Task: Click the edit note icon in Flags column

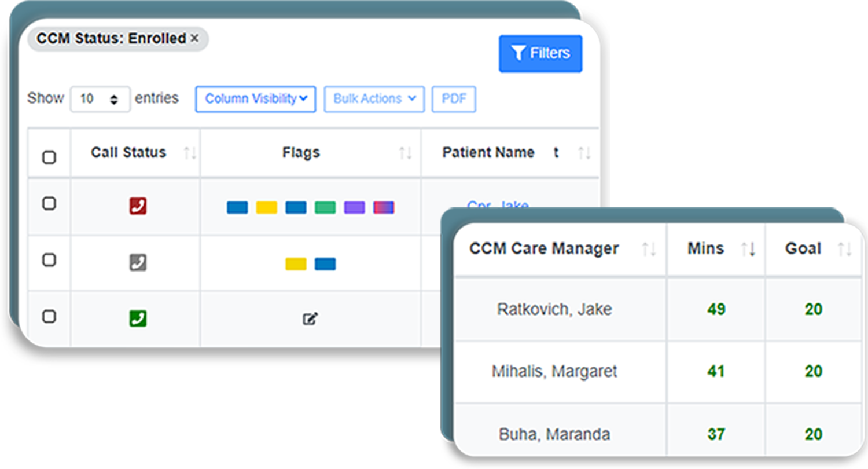Action: (311, 317)
